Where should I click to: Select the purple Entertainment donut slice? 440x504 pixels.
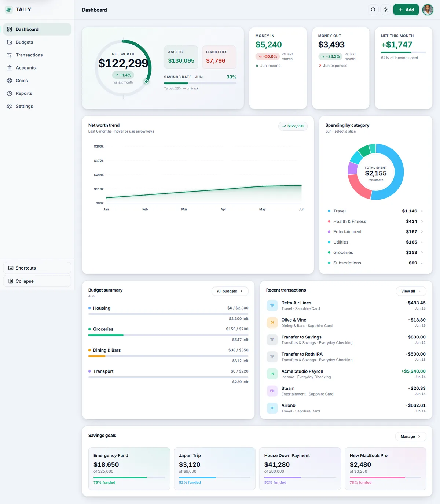(x=352, y=168)
